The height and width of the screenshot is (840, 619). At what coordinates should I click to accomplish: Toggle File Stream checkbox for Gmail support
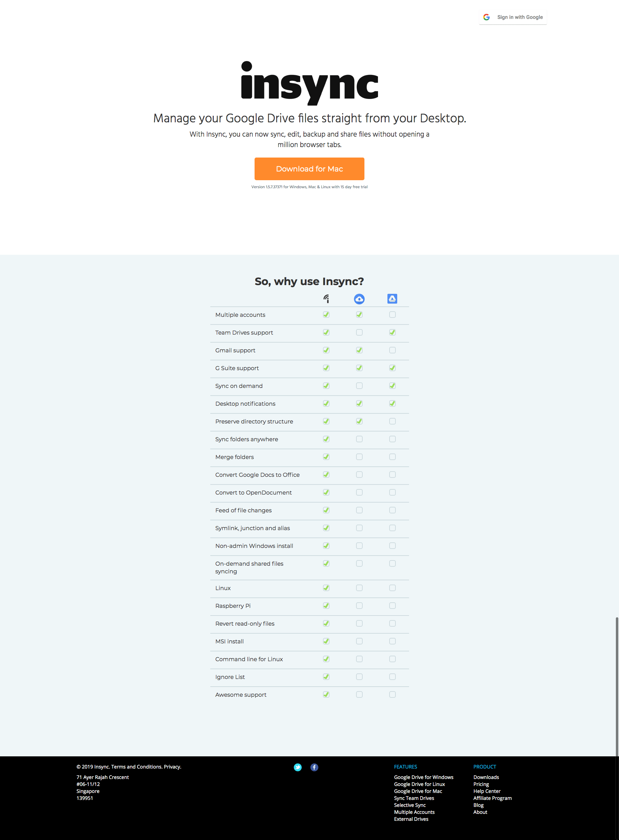pyautogui.click(x=392, y=350)
